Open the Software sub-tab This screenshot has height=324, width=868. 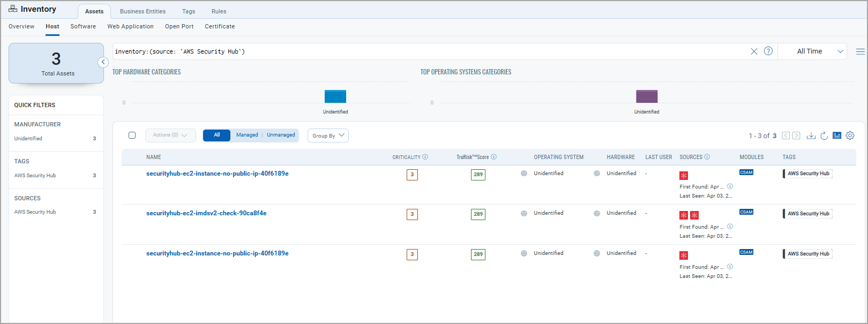83,26
